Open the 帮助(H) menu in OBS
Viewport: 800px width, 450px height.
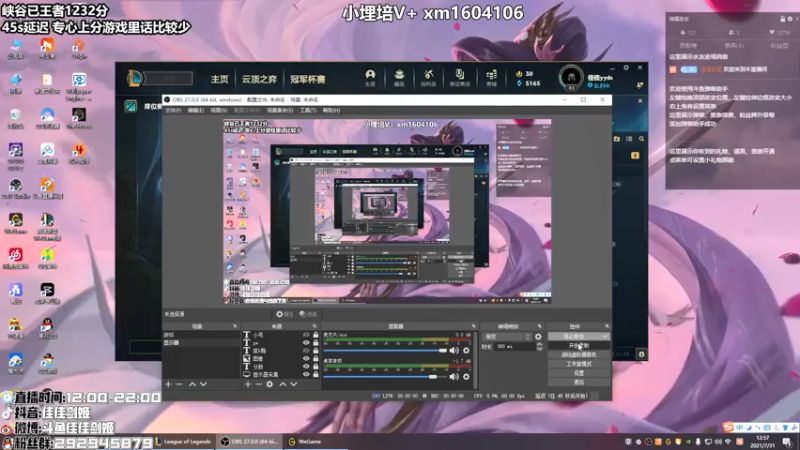[x=331, y=110]
